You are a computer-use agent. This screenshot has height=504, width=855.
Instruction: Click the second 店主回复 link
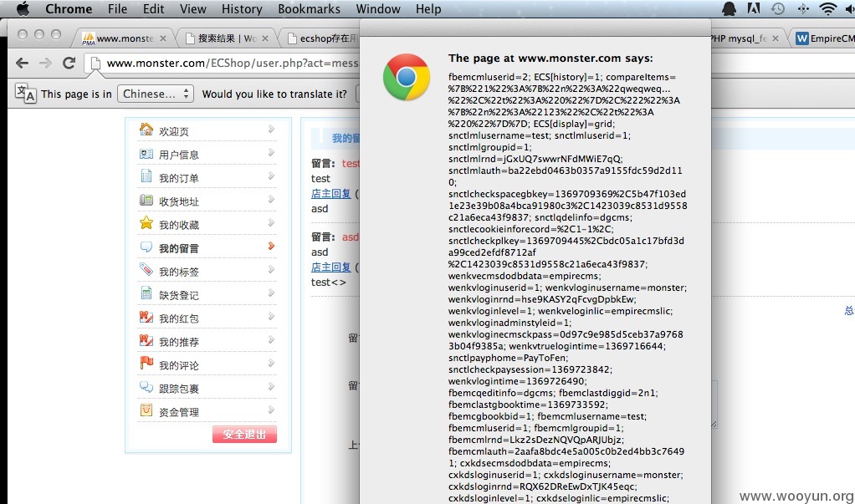click(x=331, y=267)
